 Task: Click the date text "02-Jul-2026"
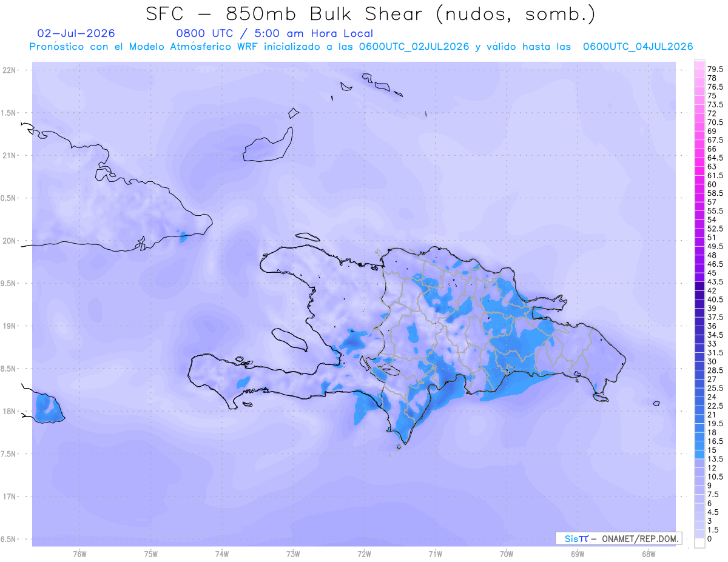click(x=76, y=33)
